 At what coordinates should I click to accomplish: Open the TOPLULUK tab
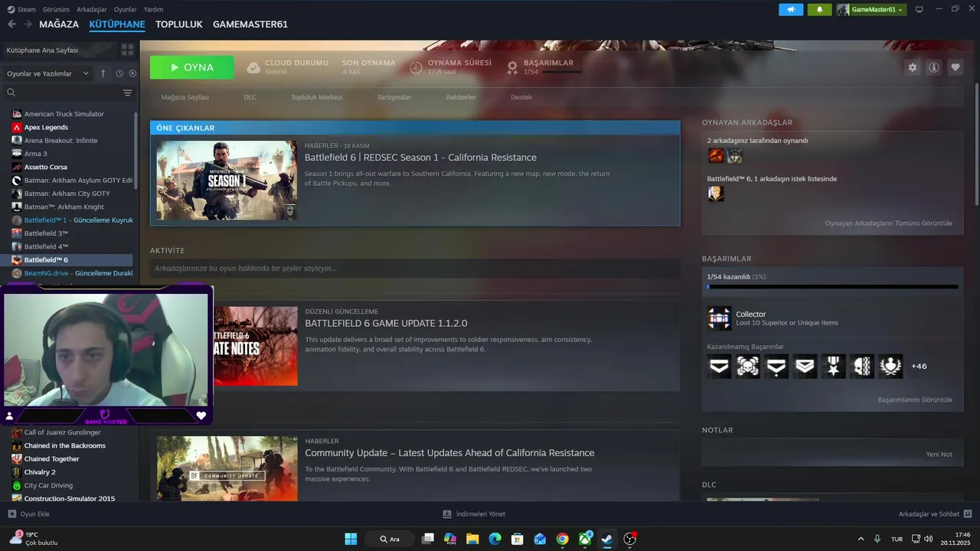pos(179,24)
